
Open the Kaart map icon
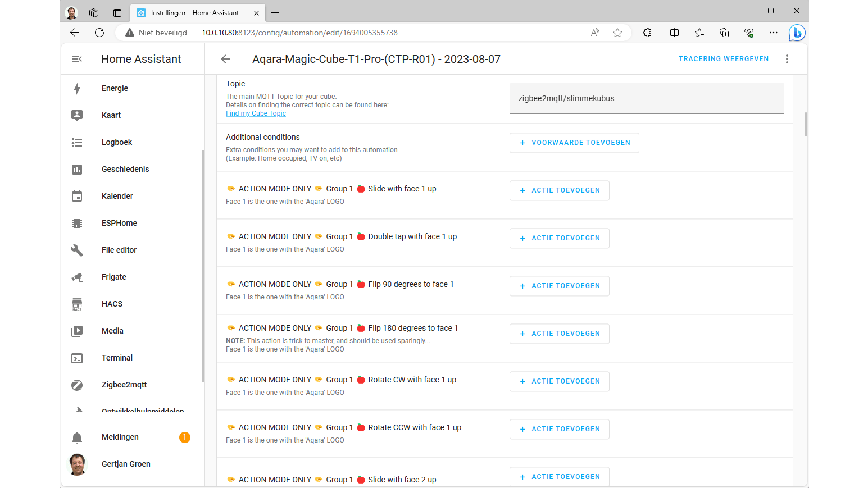click(x=77, y=115)
